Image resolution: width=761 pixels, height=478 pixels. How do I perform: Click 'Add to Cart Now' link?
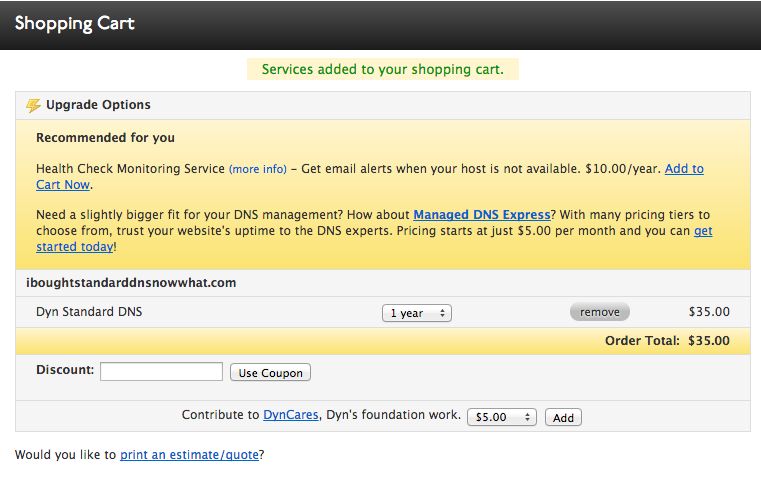[684, 169]
